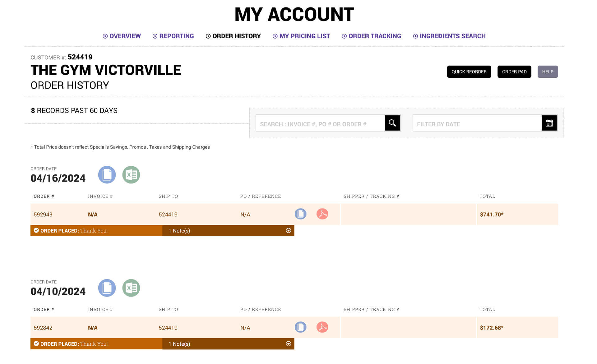Screen dimensions: 597x364
Task: Click copy icon in order 592943 row
Action: [x=300, y=214]
